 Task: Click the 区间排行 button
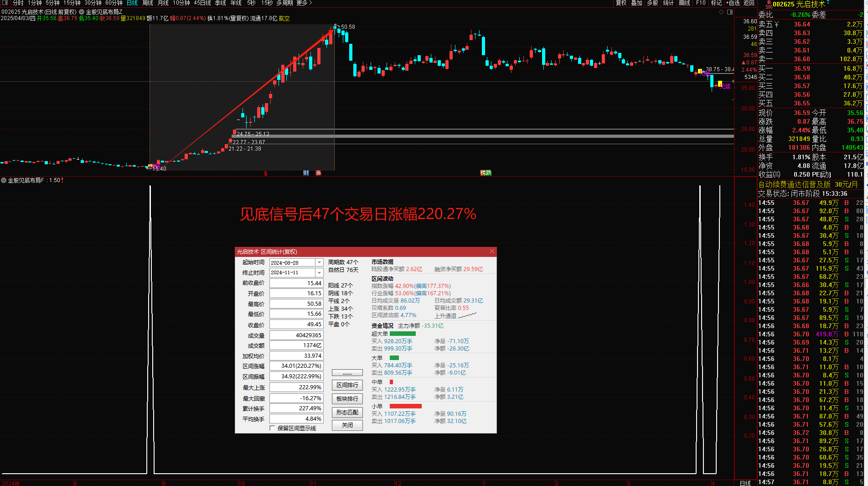347,385
